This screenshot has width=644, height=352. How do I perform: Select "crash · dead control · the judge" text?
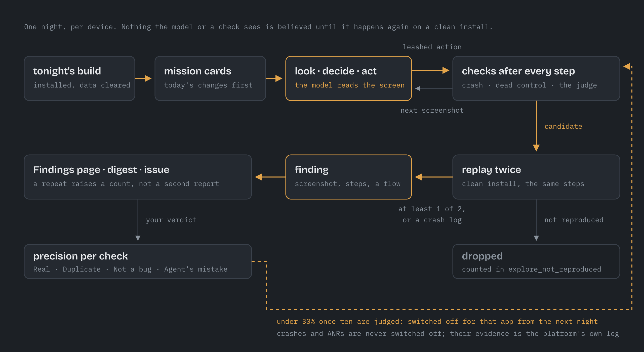[529, 85]
